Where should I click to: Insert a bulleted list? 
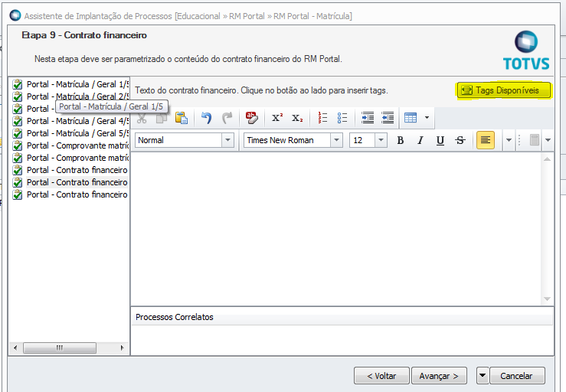342,118
